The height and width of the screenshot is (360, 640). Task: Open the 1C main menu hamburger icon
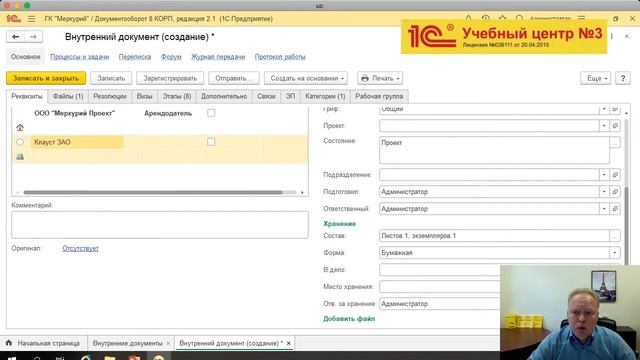pyautogui.click(x=31, y=19)
